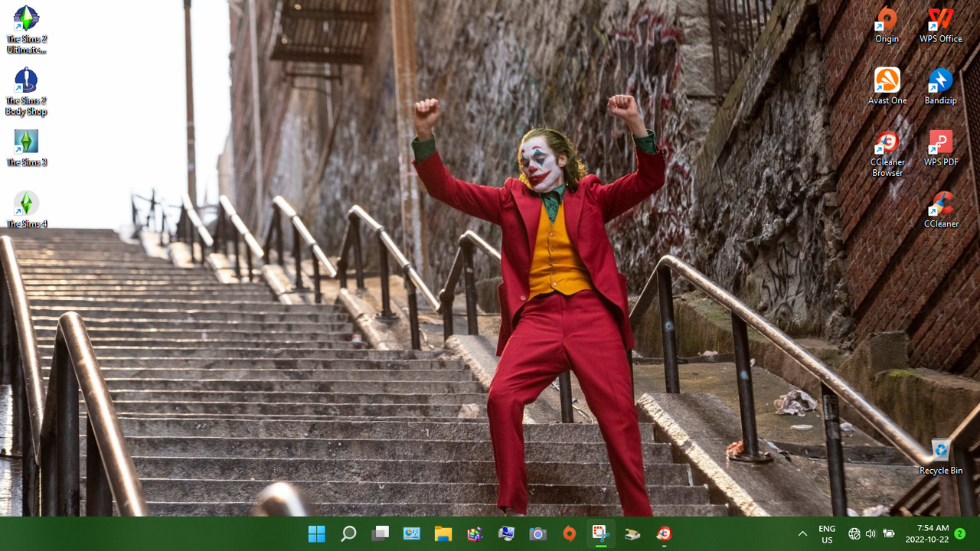
Task: Open the notification badge showing 2
Action: [960, 533]
